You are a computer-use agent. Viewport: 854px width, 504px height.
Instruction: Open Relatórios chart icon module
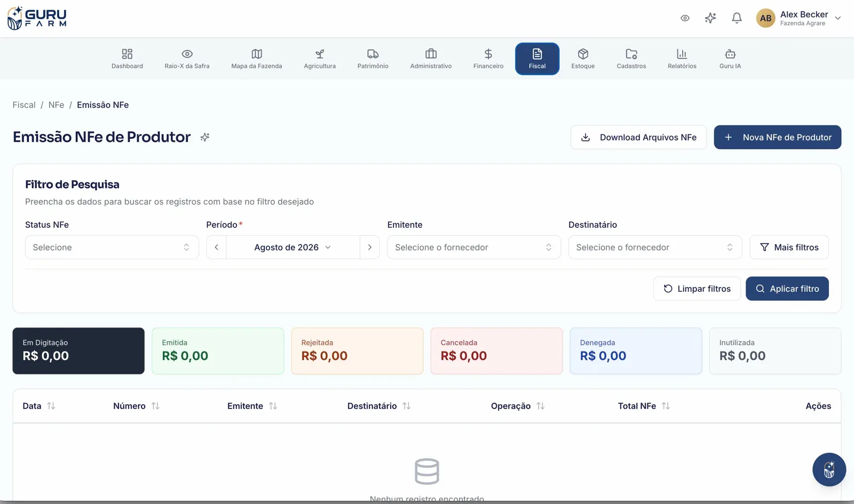click(682, 59)
